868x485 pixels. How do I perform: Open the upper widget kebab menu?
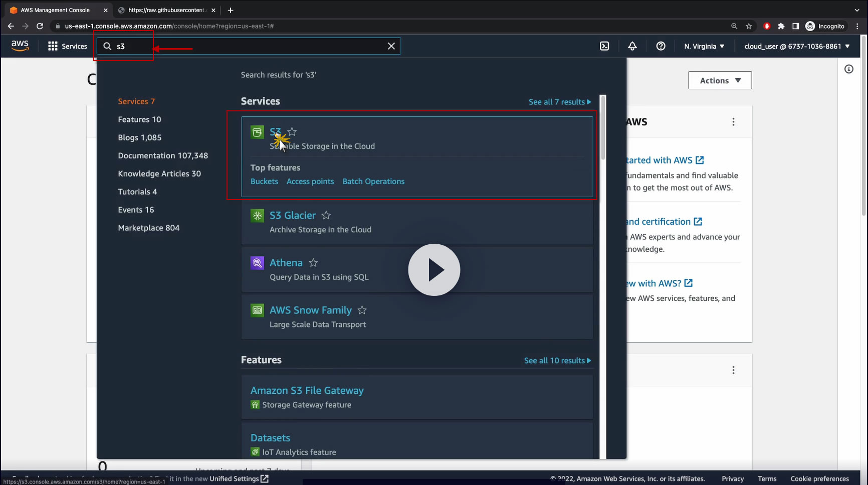point(733,122)
